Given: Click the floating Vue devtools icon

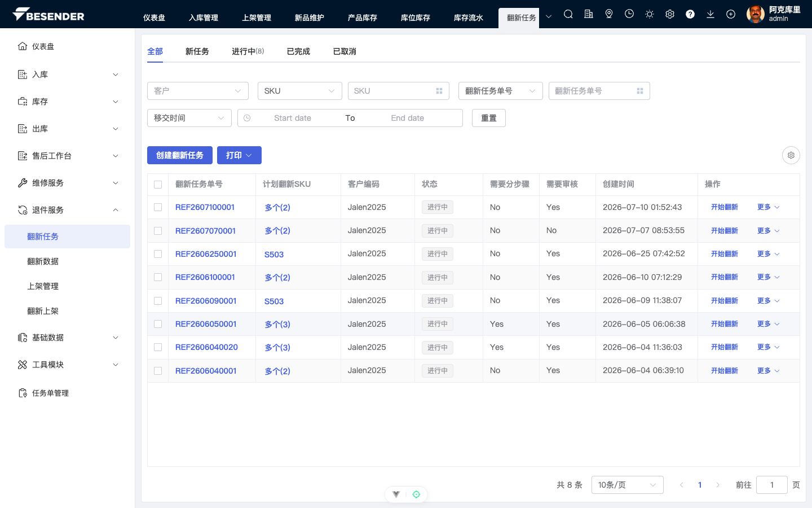Looking at the screenshot, I should 396,494.
